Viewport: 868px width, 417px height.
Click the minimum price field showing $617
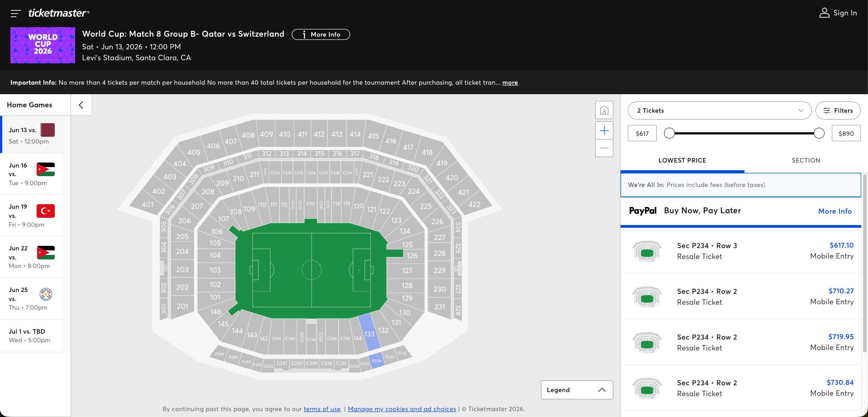(642, 134)
